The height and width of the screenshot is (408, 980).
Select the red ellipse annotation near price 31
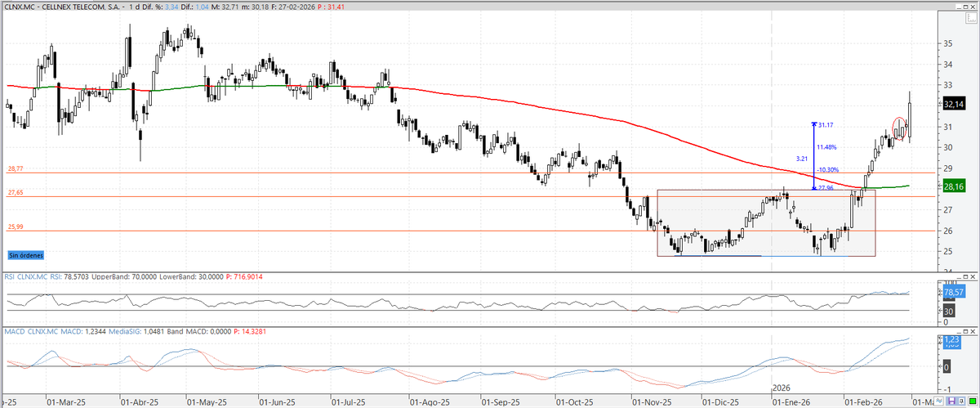[898, 127]
